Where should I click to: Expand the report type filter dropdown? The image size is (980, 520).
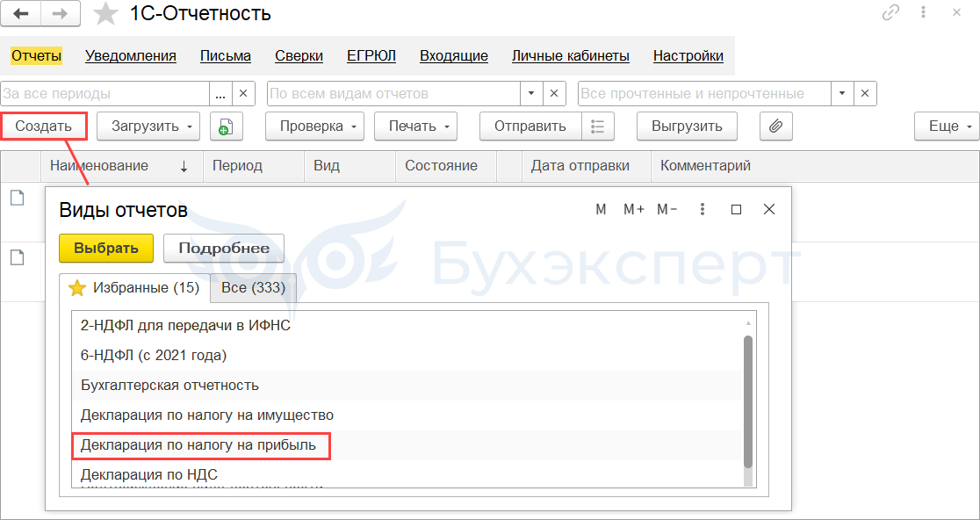click(531, 94)
